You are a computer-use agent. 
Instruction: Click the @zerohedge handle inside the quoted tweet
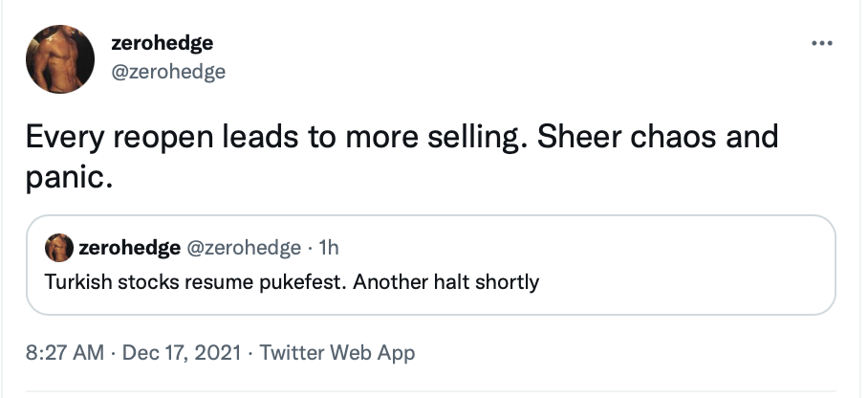244,248
